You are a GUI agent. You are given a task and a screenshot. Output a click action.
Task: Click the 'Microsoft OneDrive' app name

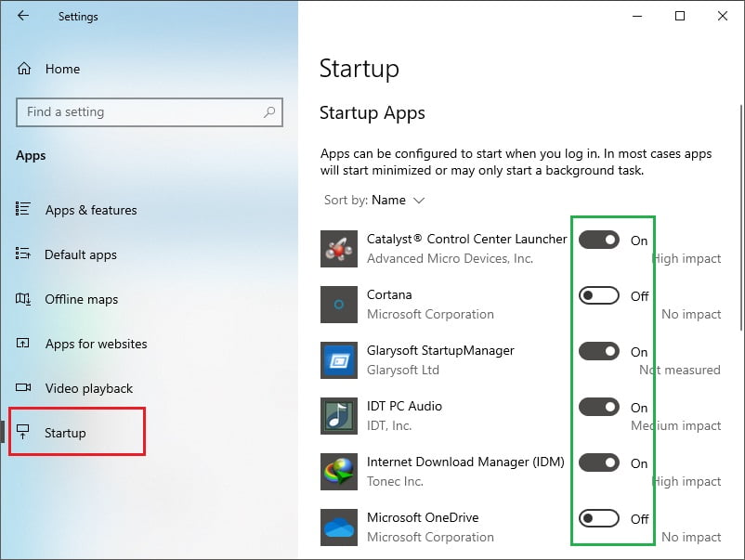[423, 517]
